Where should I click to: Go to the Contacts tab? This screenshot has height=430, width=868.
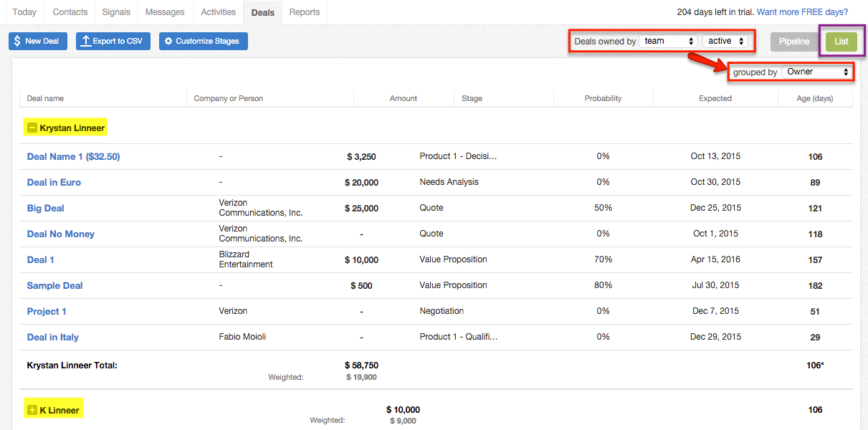coord(70,12)
